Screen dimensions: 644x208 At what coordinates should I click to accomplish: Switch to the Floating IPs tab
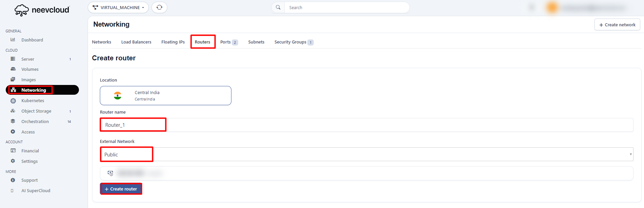[x=173, y=42]
